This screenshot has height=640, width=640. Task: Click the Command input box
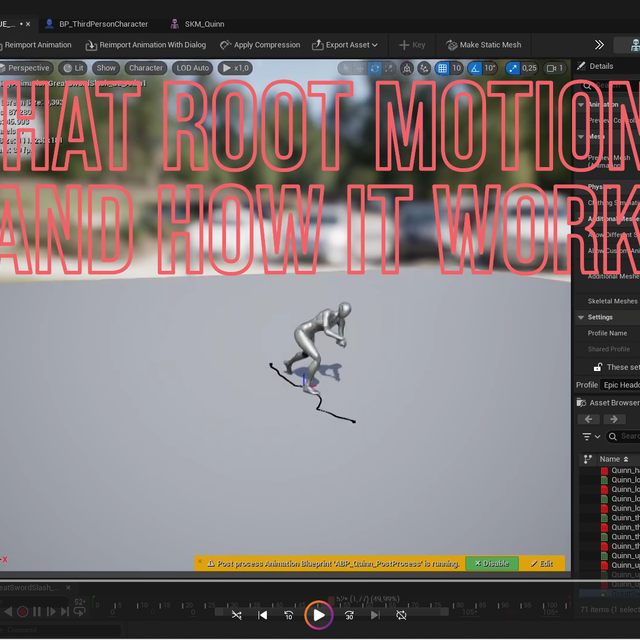pos(61,630)
